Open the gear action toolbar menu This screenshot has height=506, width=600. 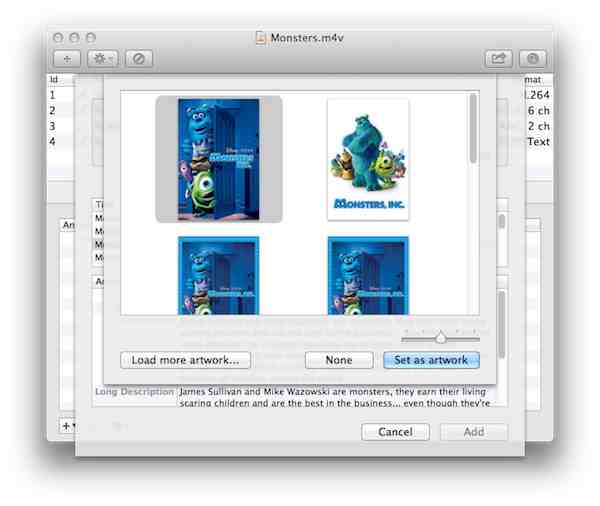pyautogui.click(x=103, y=59)
